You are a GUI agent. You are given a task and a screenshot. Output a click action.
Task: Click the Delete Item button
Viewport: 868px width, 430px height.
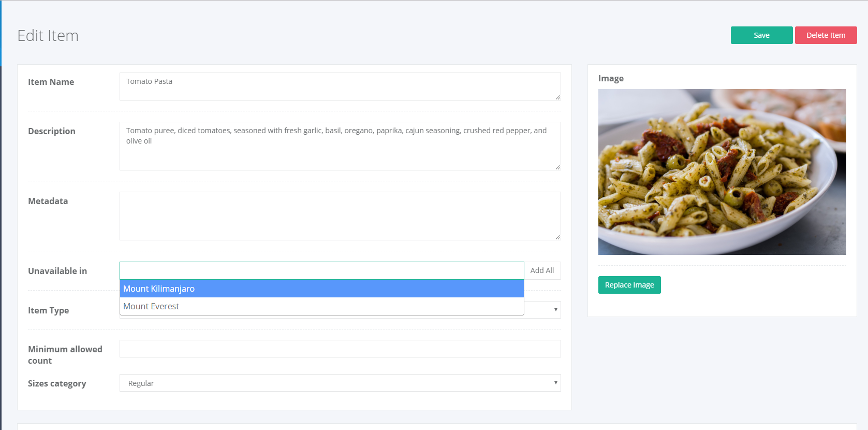pos(826,35)
